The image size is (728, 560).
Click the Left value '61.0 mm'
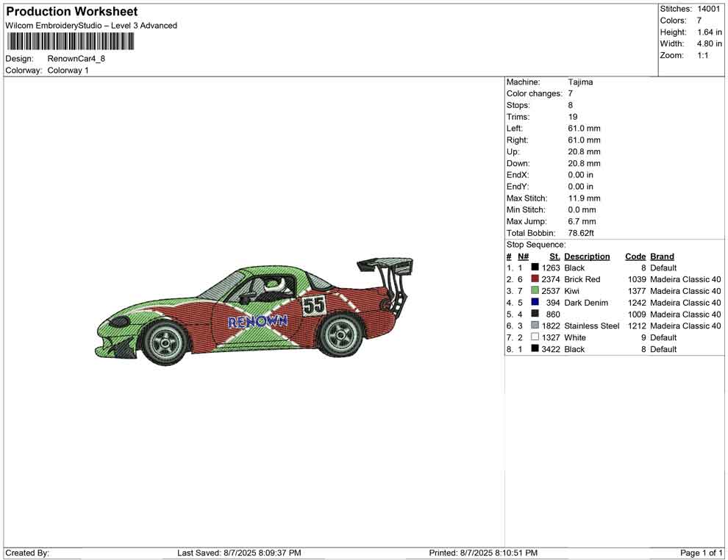pyautogui.click(x=584, y=129)
